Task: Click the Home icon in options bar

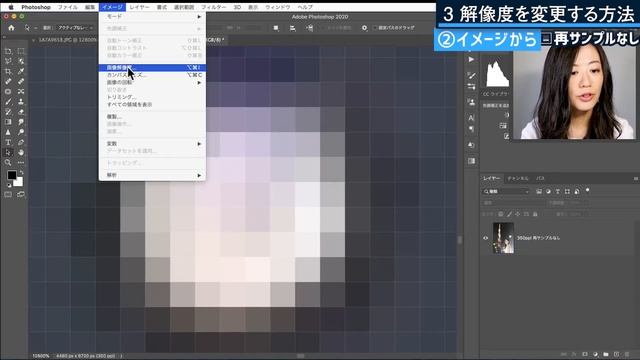Action: click(x=11, y=28)
